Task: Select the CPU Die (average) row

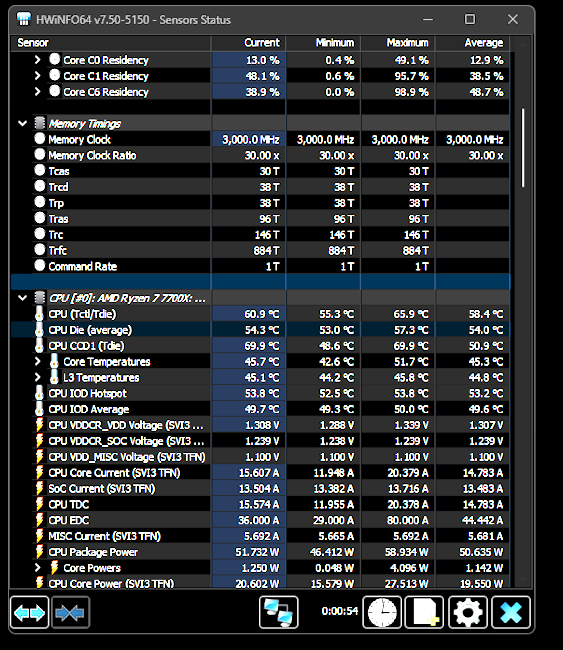Action: click(x=260, y=330)
